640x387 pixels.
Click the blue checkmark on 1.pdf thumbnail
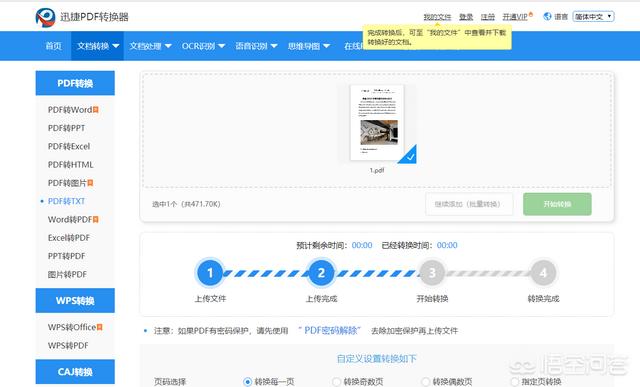[x=408, y=155]
